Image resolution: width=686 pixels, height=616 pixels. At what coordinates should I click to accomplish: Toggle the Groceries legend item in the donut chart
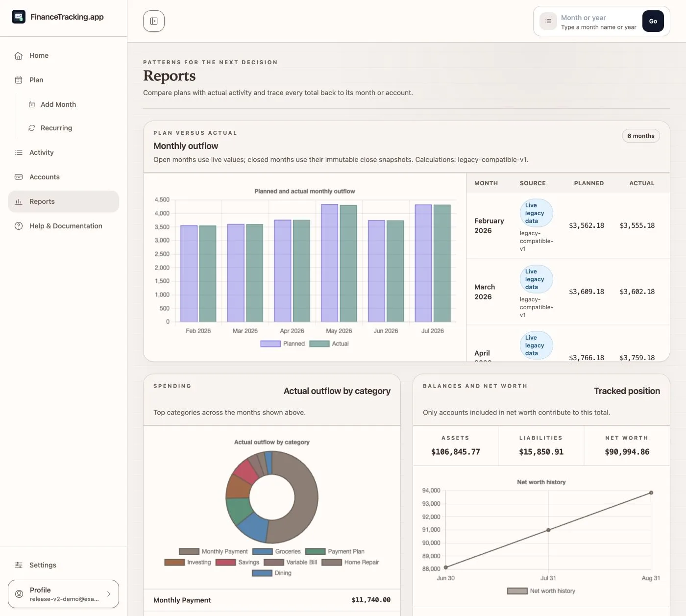(x=276, y=551)
